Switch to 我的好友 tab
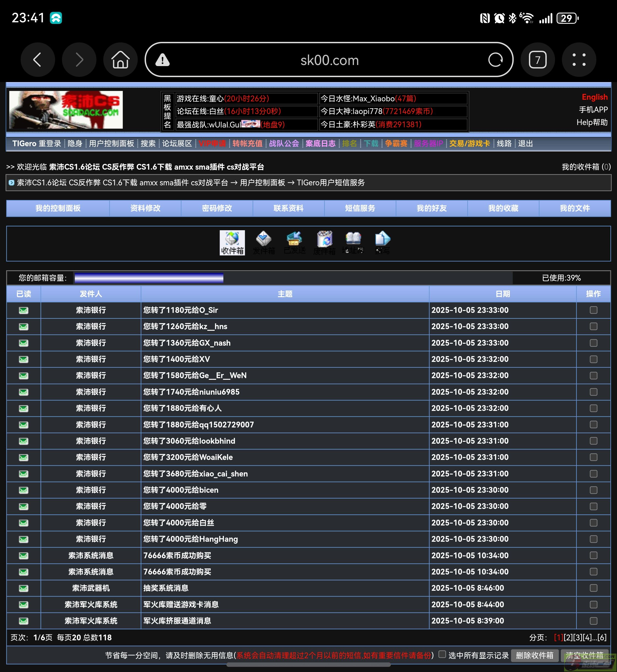 431,208
